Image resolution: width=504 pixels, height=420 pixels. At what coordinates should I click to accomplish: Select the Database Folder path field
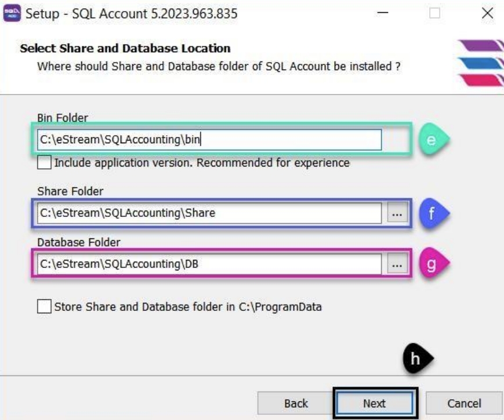coord(209,264)
